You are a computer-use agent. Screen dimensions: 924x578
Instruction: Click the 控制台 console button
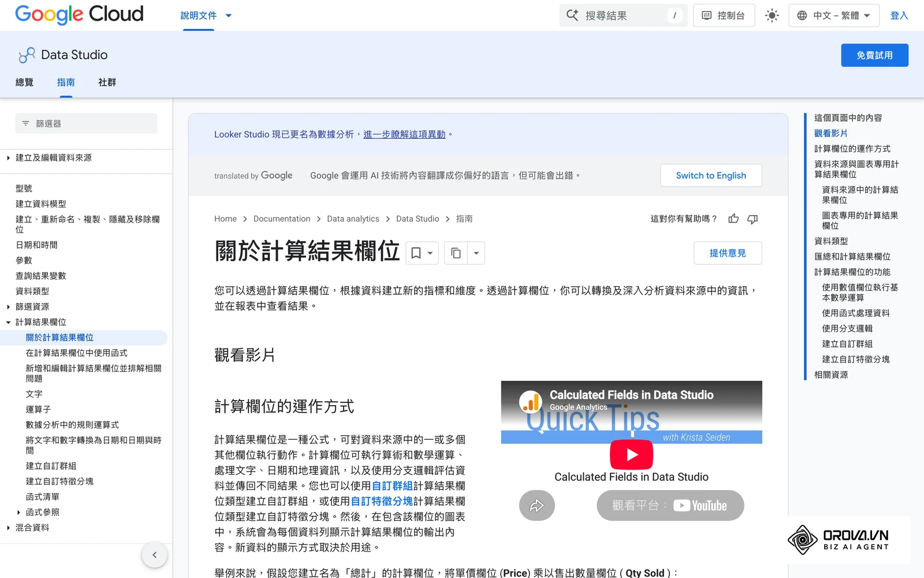(724, 16)
